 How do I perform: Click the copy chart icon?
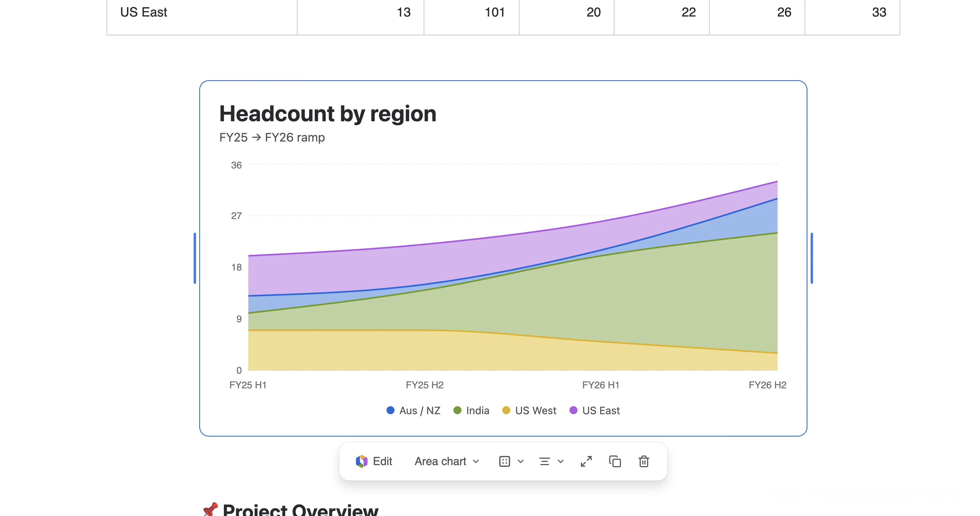pyautogui.click(x=615, y=462)
